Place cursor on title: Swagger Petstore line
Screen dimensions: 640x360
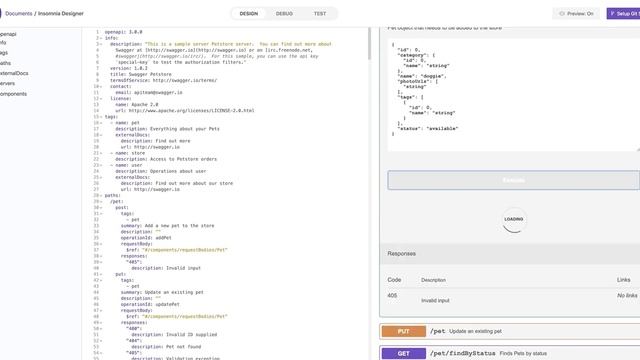141,74
